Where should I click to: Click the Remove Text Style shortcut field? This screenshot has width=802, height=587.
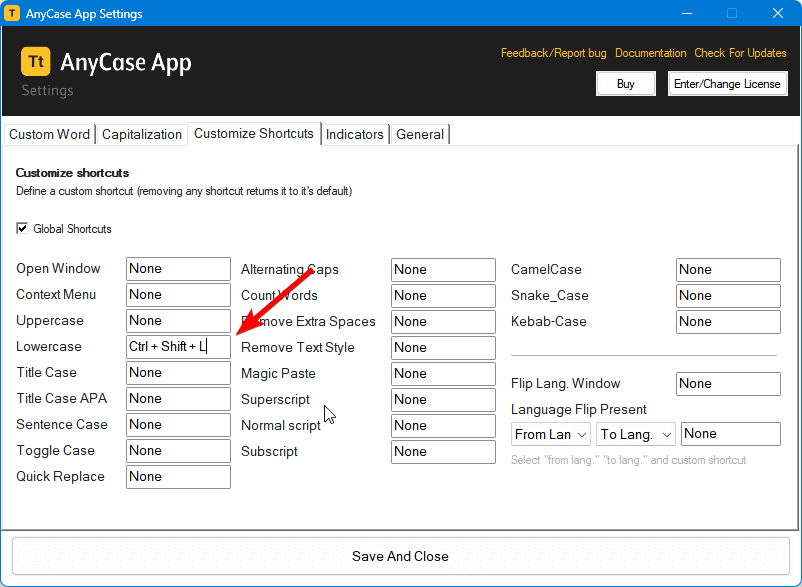point(443,348)
